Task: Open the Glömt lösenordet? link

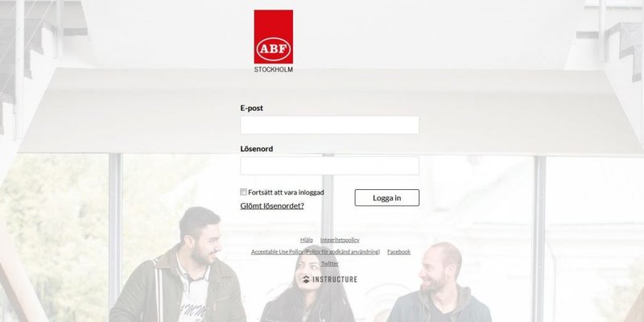Action: [272, 206]
